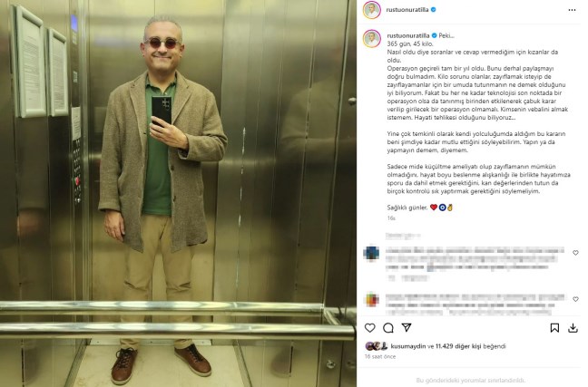588x387 pixels.
Task: Click the '16 saat önce' timestamp
Action: (380, 356)
